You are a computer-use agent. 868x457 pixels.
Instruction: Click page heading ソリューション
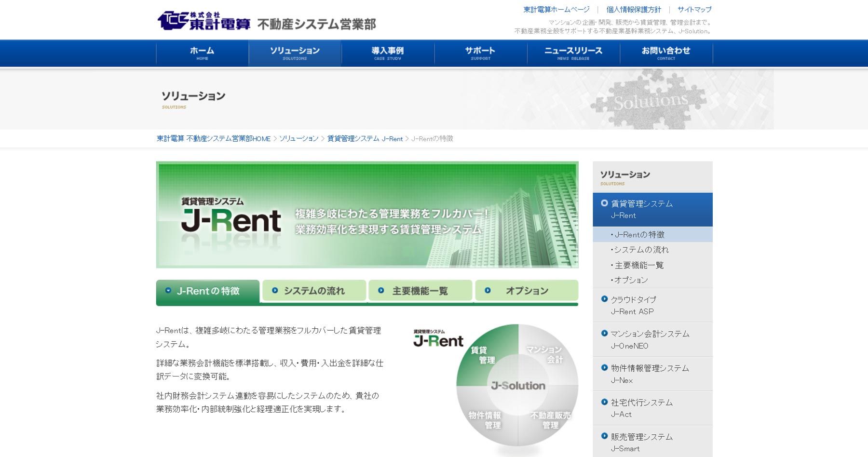coord(193,99)
